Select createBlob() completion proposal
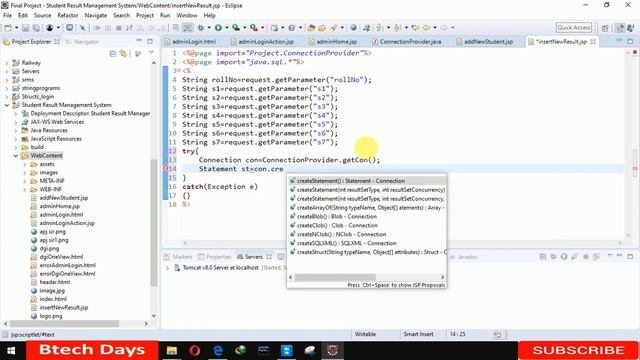Screen dimensions: 640x360 coord(367,216)
